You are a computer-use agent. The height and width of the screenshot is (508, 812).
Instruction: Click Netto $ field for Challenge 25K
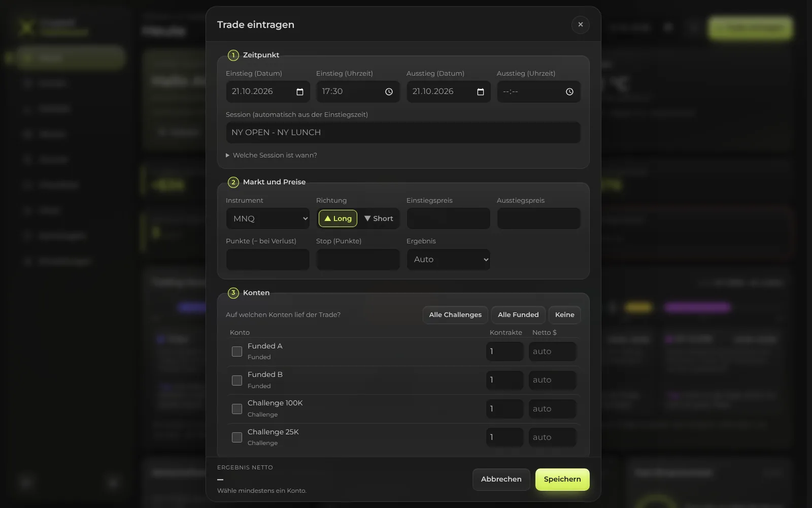(x=553, y=437)
